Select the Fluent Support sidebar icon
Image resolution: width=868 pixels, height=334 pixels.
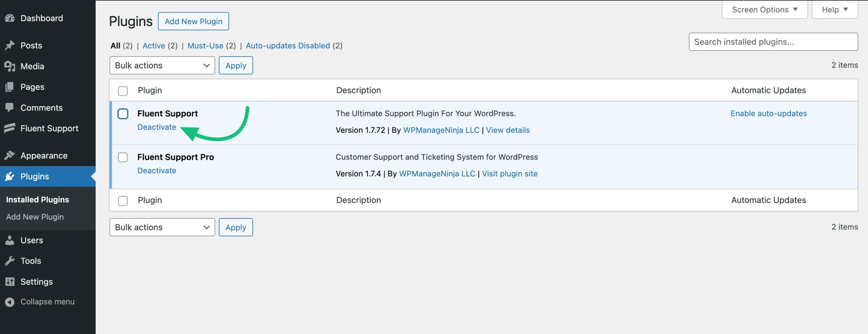click(10, 128)
